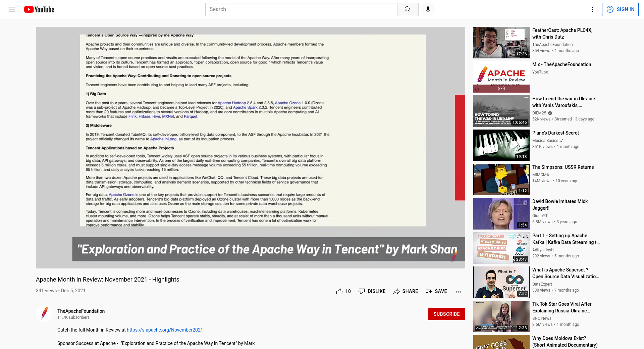
Task: Click the Sign In button
Action: pos(620,9)
